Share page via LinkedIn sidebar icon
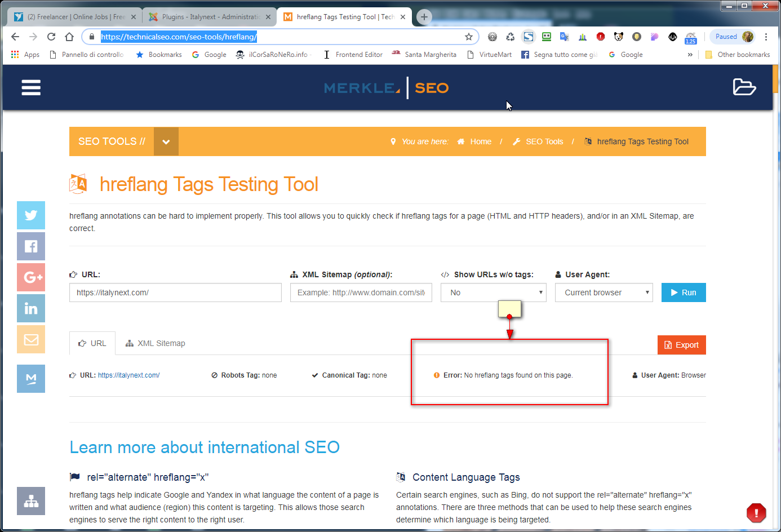This screenshot has width=781, height=532. pyautogui.click(x=31, y=308)
